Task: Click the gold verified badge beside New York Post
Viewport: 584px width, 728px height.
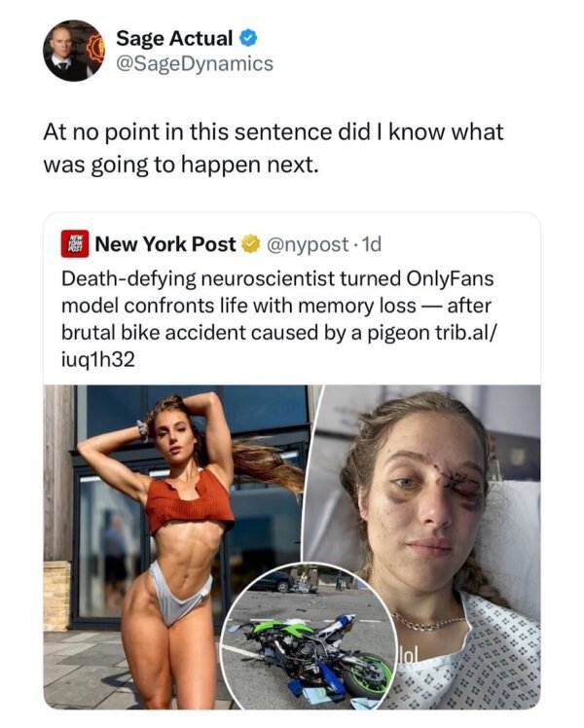Action: click(250, 244)
